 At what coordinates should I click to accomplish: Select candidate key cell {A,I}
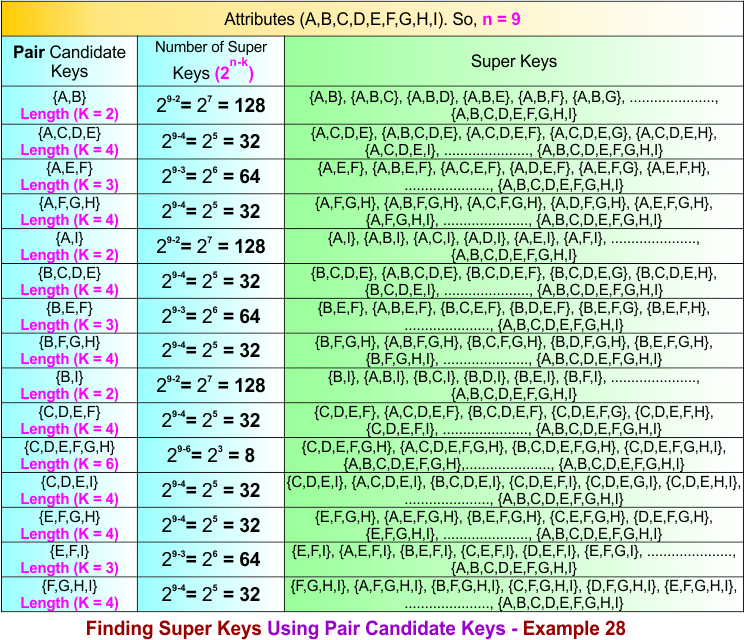tap(69, 246)
